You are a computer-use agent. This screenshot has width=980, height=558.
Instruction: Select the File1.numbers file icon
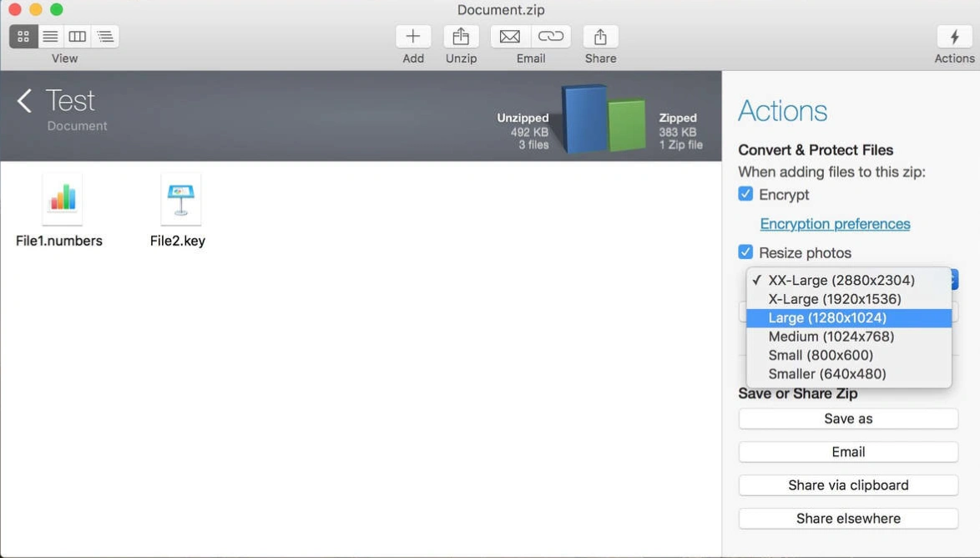point(63,199)
